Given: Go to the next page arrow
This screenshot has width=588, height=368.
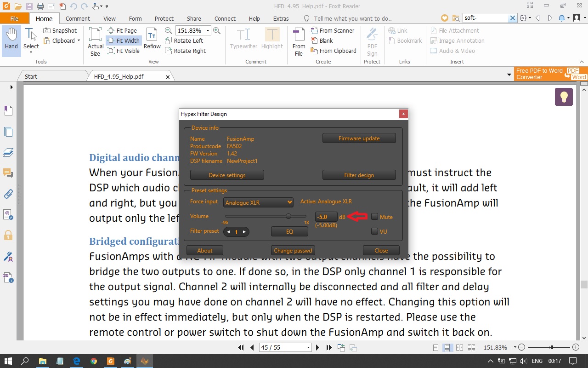Looking at the screenshot, I should click(x=317, y=347).
